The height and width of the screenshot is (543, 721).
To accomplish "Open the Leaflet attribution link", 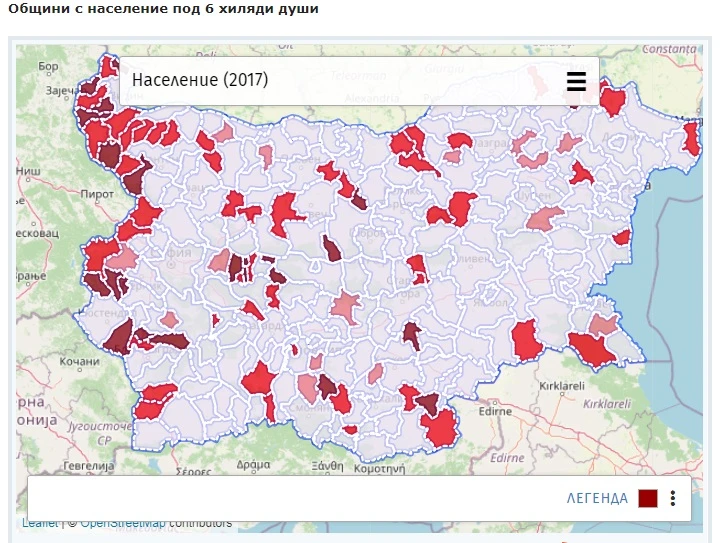I will [40, 523].
